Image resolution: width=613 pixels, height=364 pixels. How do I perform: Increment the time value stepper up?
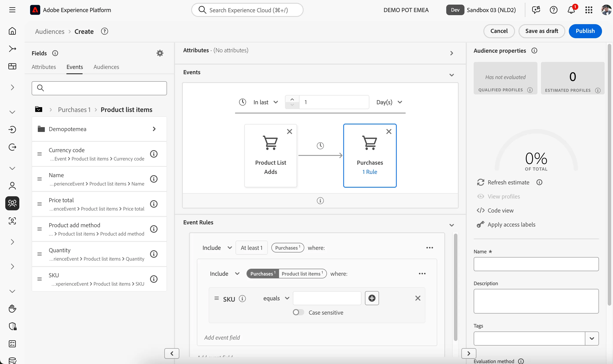click(292, 99)
